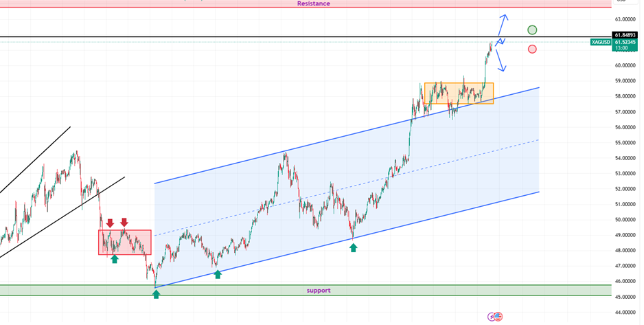Click the purple lightning event icon
This screenshot has height=325, width=644.
492,317
